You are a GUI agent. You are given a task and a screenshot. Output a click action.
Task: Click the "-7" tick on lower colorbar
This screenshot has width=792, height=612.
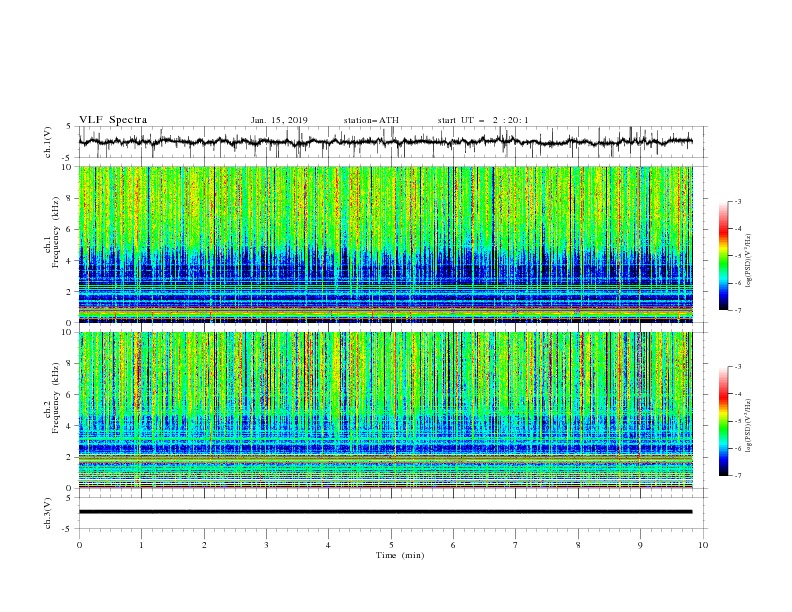737,476
